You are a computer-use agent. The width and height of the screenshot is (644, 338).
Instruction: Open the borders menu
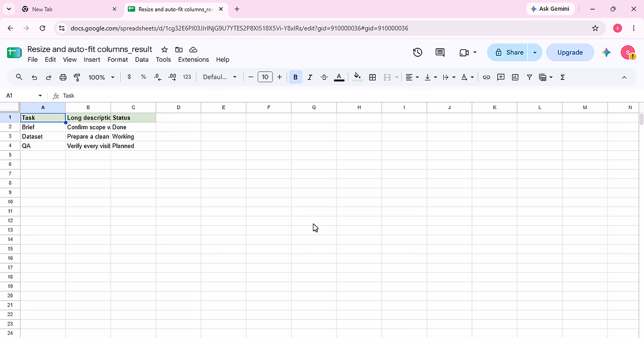[372, 77]
